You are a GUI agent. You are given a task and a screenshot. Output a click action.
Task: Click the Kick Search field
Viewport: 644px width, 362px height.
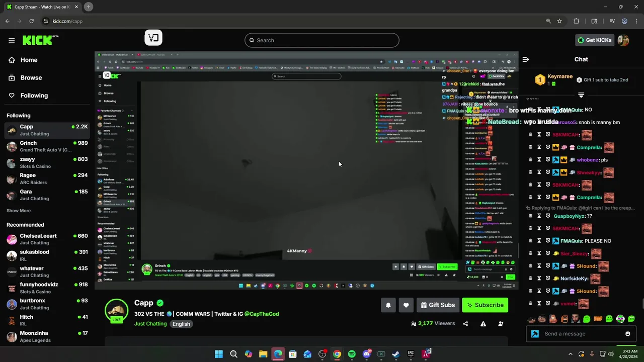[x=322, y=40]
